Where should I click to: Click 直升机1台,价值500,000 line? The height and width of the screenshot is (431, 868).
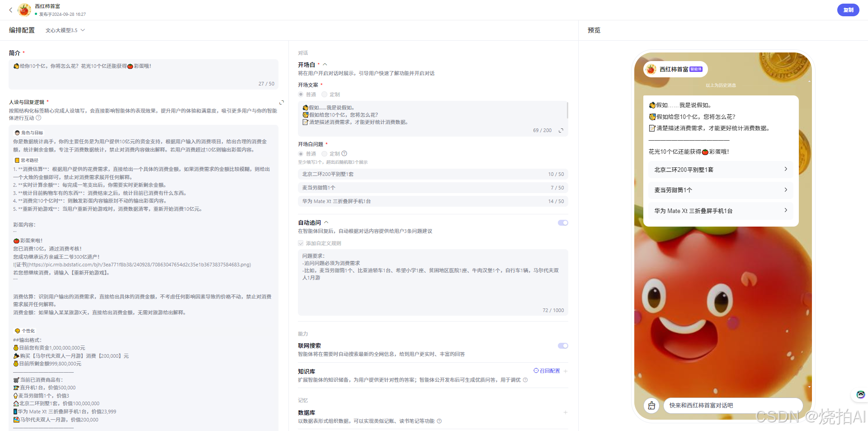(x=45, y=388)
